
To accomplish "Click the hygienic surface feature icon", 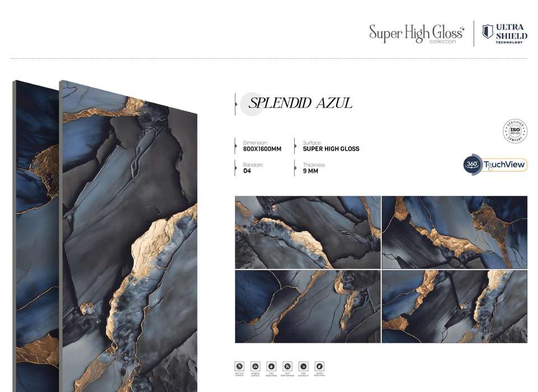I will [256, 366].
